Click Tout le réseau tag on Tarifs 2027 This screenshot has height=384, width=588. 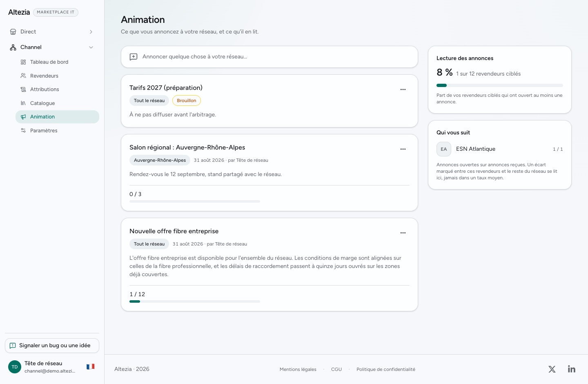click(149, 100)
